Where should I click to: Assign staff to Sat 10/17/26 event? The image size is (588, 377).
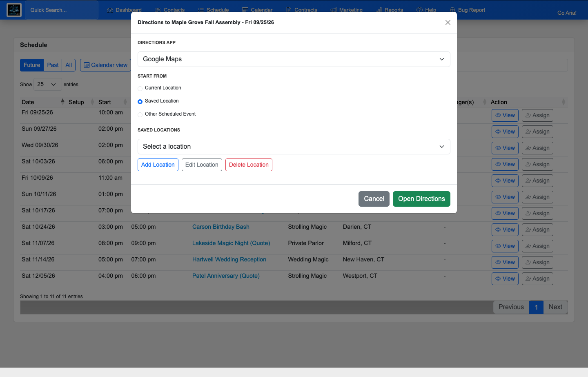(x=537, y=214)
